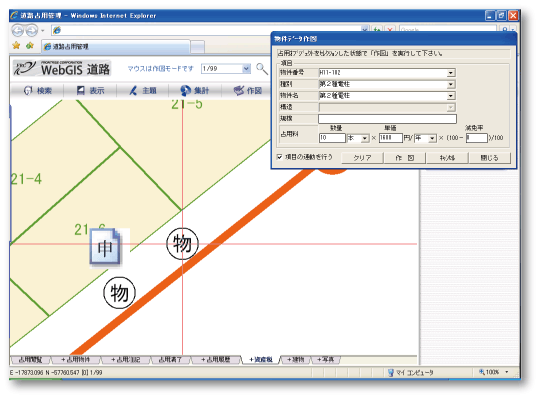Click the WebGIS 道路 logo
Image resolution: width=540 pixels, height=399 pixels.
(x=62, y=69)
